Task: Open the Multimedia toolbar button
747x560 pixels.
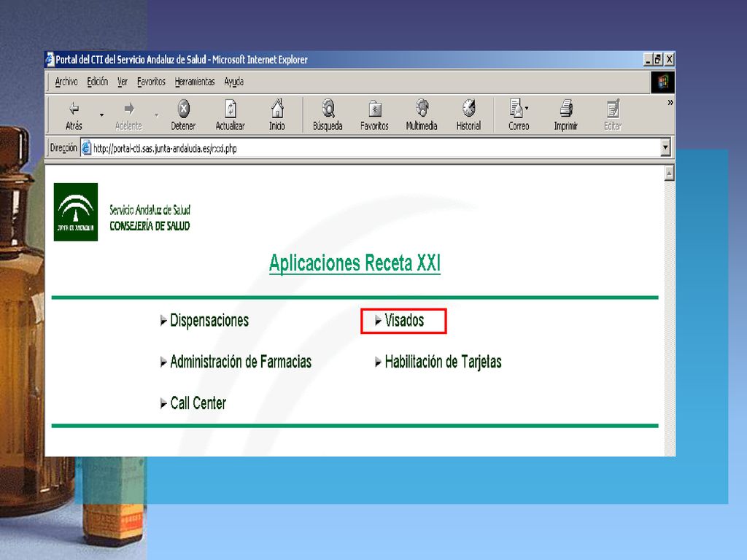Action: point(422,116)
